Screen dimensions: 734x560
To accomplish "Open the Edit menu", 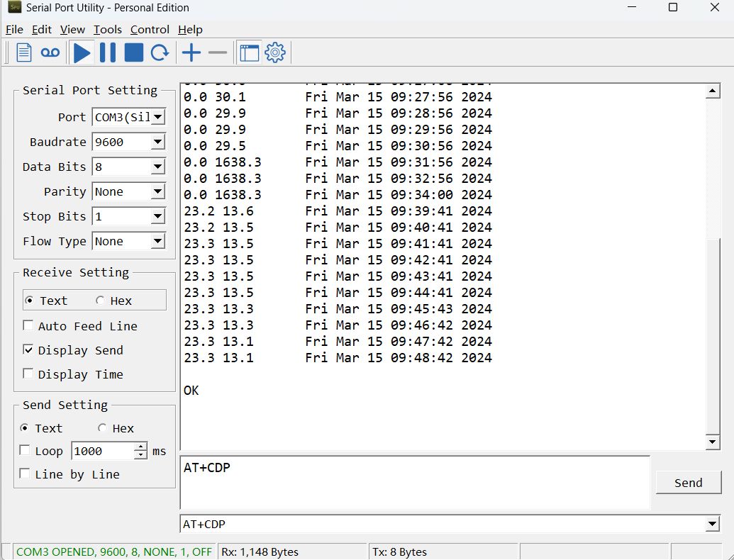I will pyautogui.click(x=42, y=30).
